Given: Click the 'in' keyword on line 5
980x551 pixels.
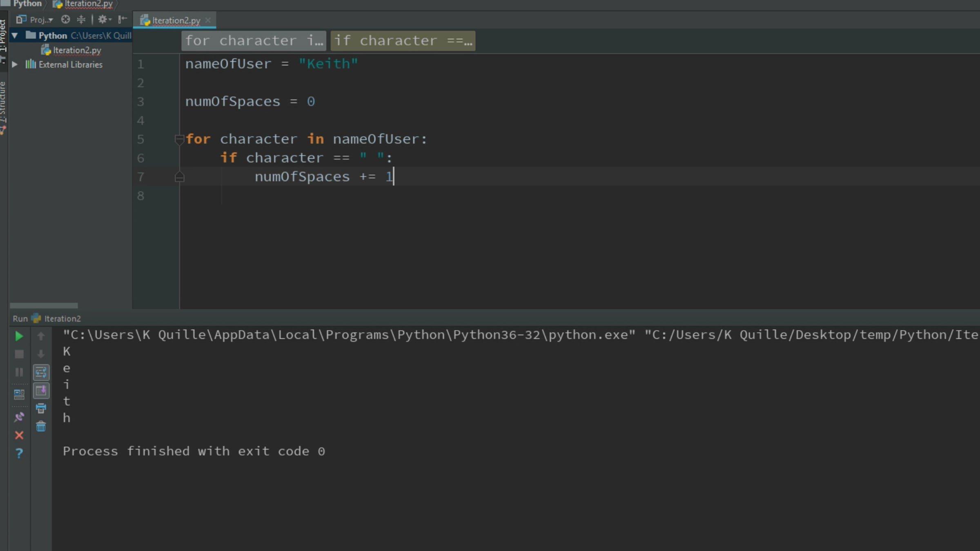Looking at the screenshot, I should coord(316,139).
